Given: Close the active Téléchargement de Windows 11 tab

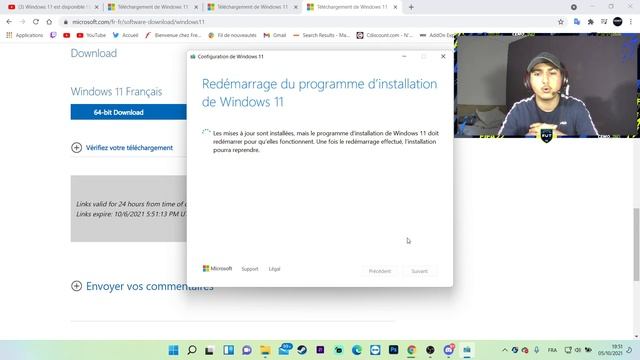Looking at the screenshot, I should 395,7.
